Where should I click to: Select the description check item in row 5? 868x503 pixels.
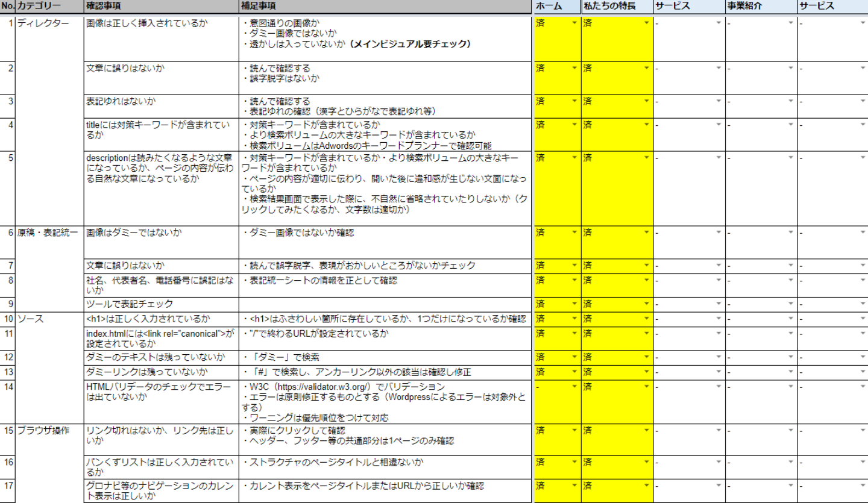click(x=161, y=189)
